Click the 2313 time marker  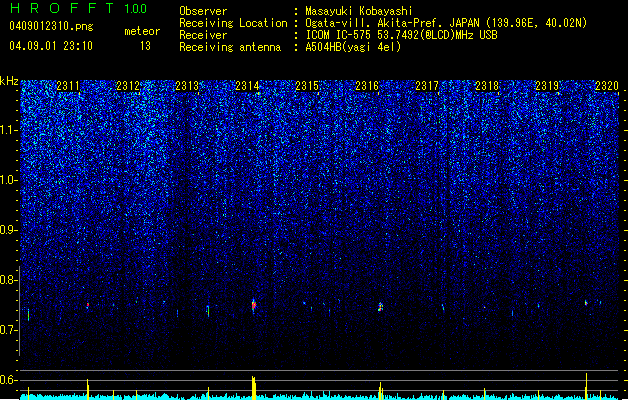187,86
